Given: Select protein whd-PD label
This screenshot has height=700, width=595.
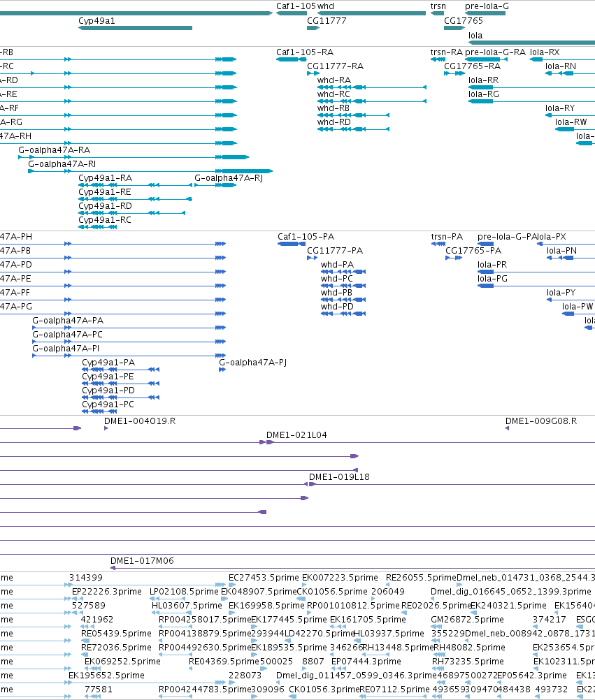Looking at the screenshot, I should tap(337, 307).
